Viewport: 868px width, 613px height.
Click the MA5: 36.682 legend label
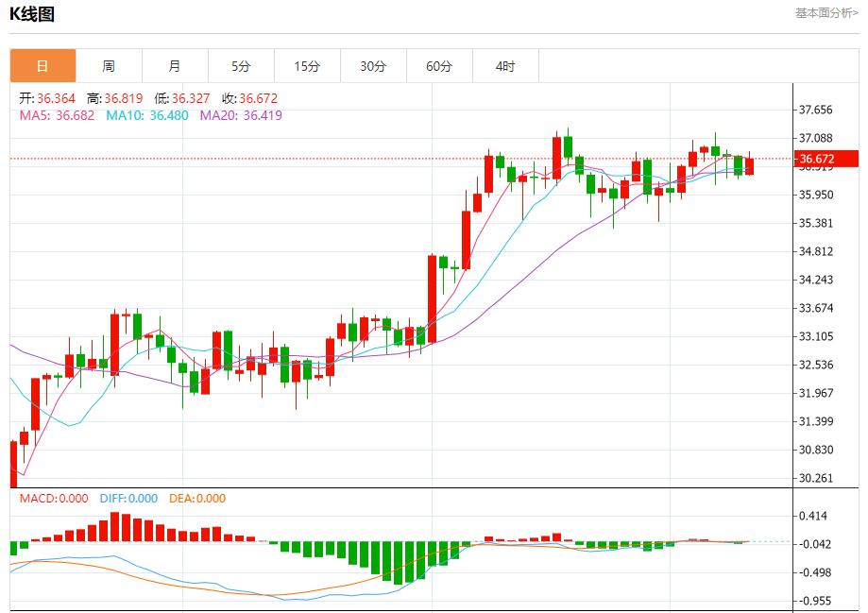click(57, 115)
